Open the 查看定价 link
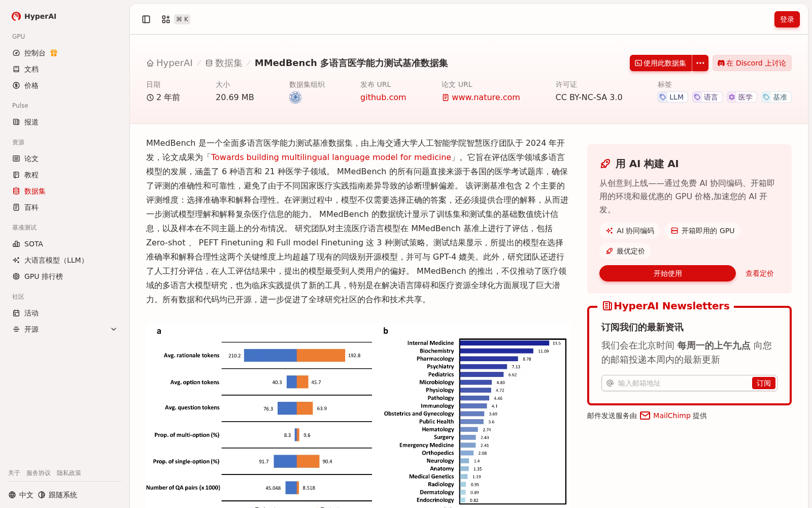The image size is (812, 508). (759, 273)
